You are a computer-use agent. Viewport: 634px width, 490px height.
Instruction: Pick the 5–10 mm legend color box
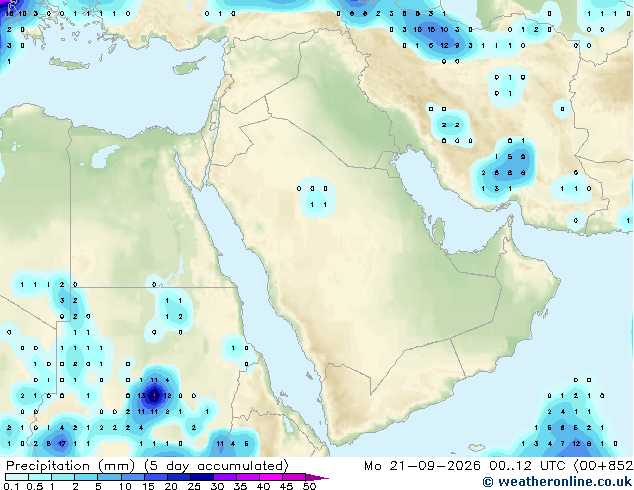coord(109,477)
